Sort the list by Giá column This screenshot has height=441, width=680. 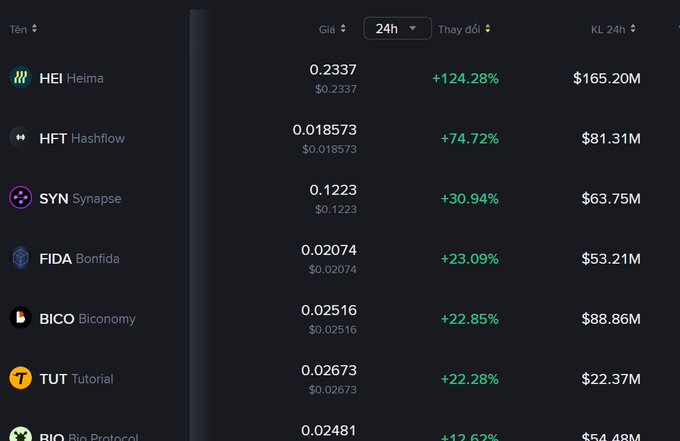332,29
